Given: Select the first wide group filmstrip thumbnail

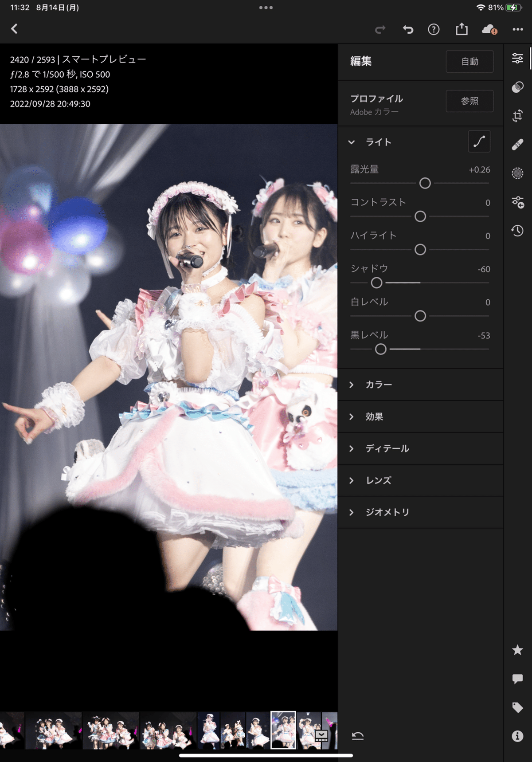Looking at the screenshot, I should 53,731.
